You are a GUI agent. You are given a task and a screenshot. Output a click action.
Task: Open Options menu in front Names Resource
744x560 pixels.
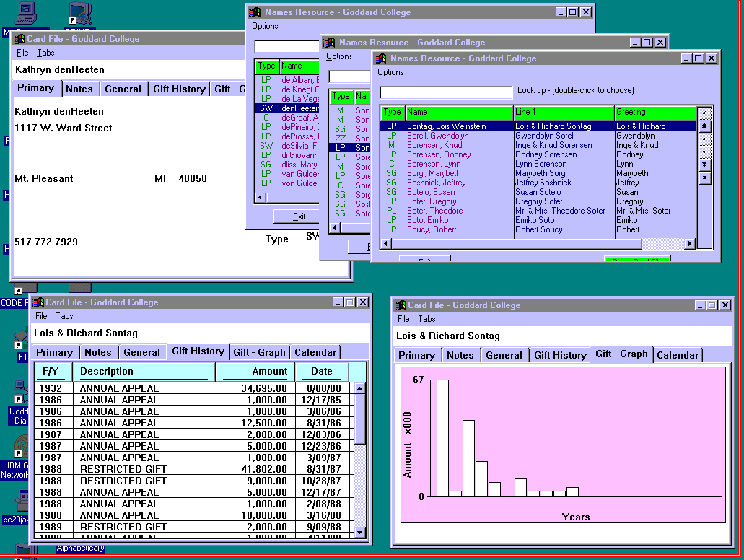click(390, 72)
